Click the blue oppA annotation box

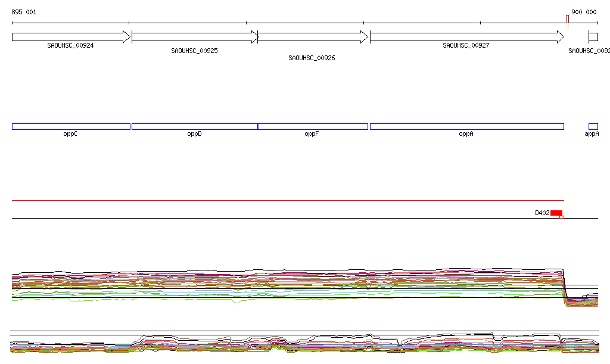pos(466,126)
